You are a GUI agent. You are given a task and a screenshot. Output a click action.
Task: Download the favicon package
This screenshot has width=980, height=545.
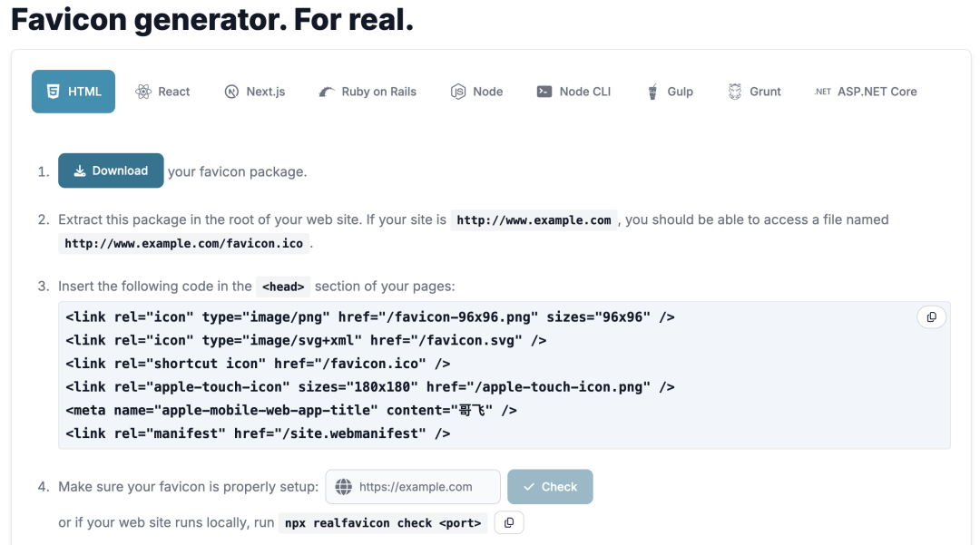tap(111, 170)
